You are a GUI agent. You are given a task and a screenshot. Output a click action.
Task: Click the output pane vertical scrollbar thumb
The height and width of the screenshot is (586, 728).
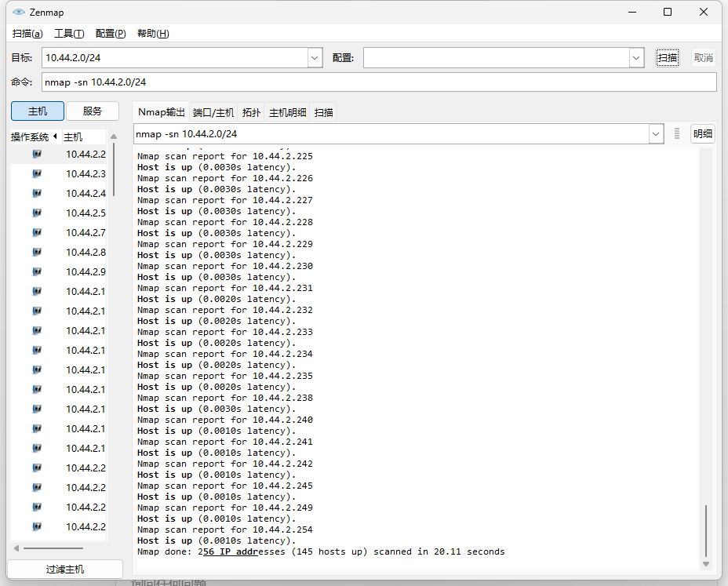point(706,531)
